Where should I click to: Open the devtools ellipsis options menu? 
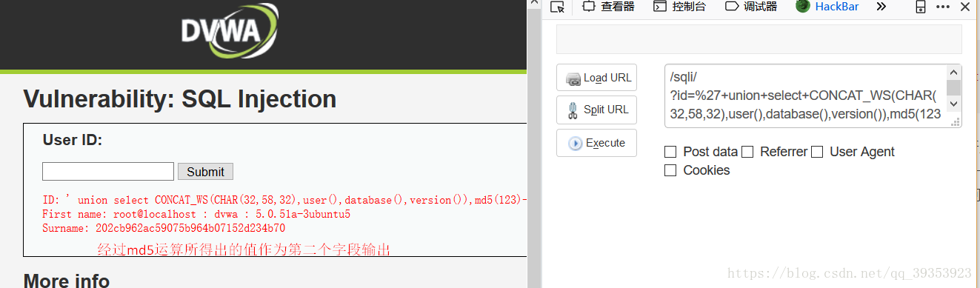[943, 7]
